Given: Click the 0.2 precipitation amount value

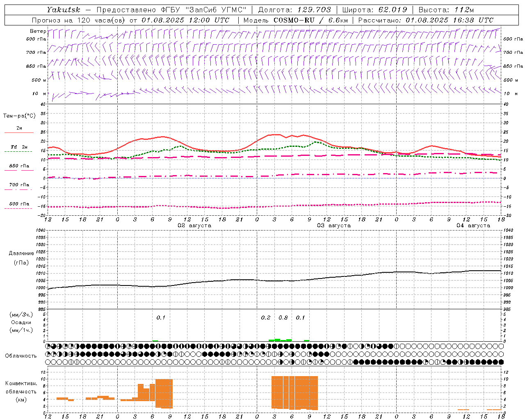Looking at the screenshot, I should (x=266, y=317).
